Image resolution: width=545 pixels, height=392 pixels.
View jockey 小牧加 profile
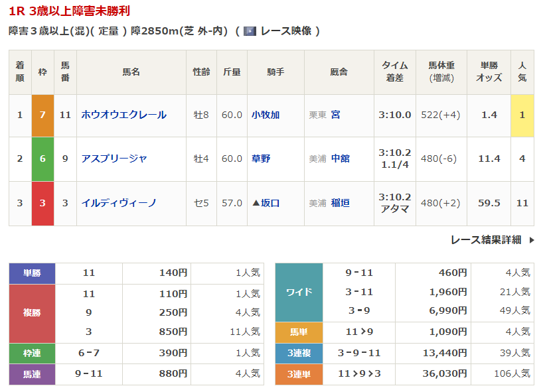coord(266,115)
